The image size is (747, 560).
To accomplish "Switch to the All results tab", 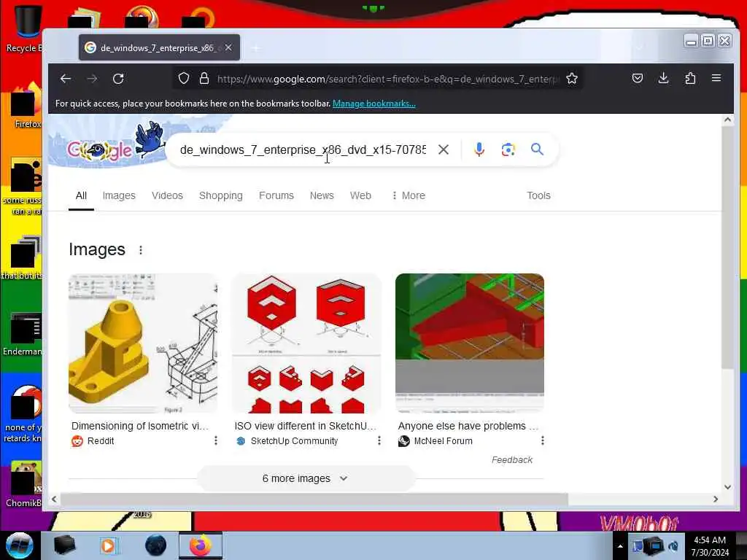I will coord(81,195).
